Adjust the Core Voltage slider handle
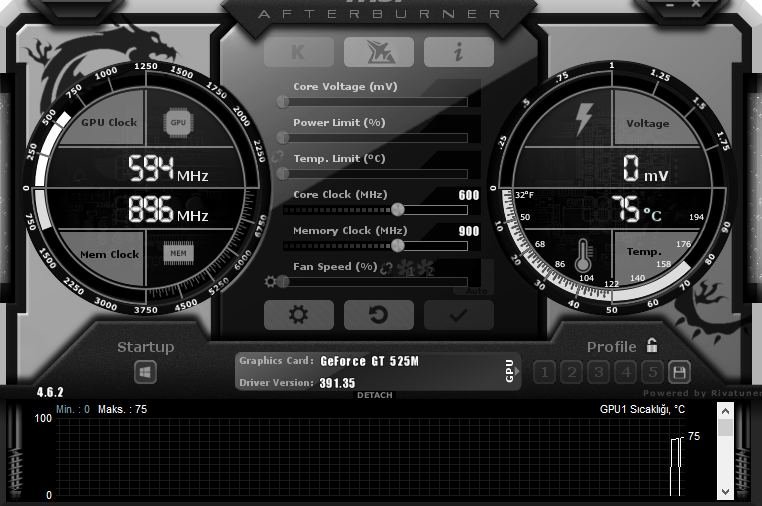 [x=283, y=102]
